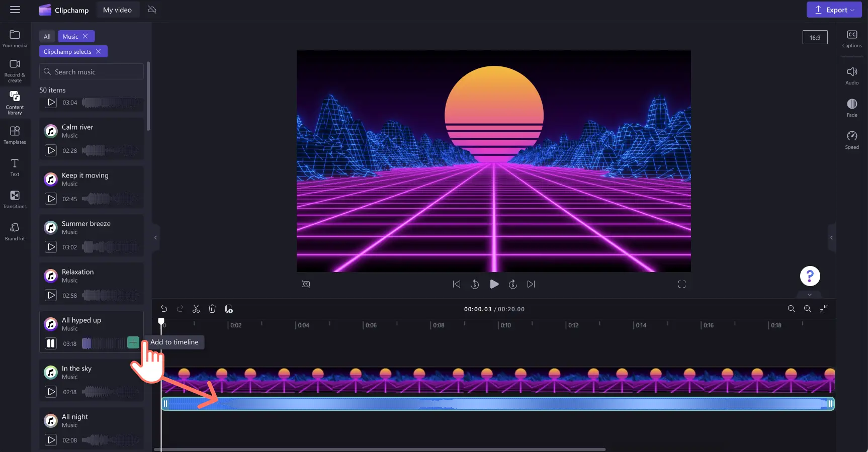
Task: Click the 0:10 timeline ruler mark
Action: point(506,325)
